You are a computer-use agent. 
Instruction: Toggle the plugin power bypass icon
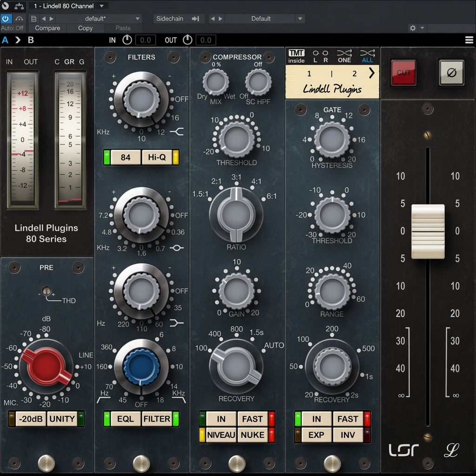6,19
